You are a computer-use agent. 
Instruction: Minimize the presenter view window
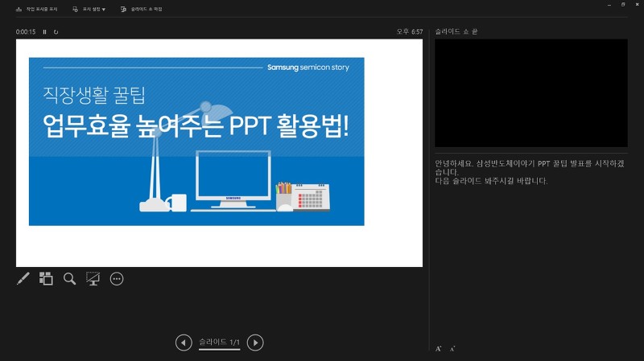pos(609,5)
